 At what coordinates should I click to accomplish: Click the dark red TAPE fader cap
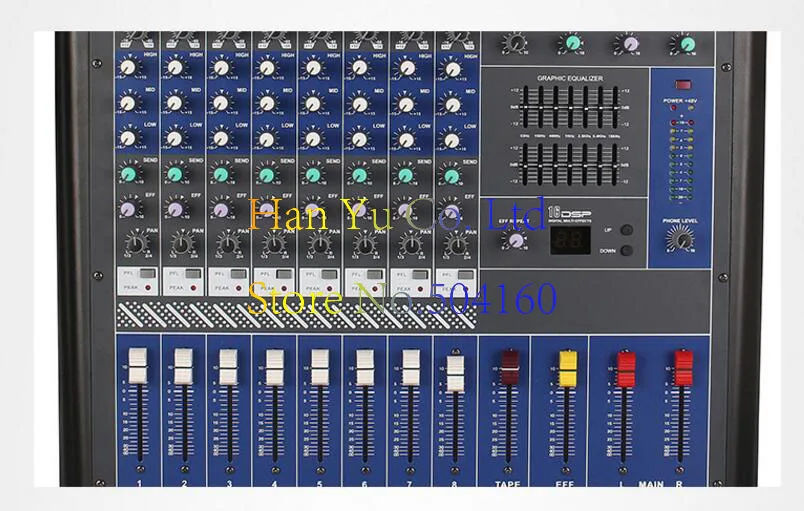[x=510, y=367]
